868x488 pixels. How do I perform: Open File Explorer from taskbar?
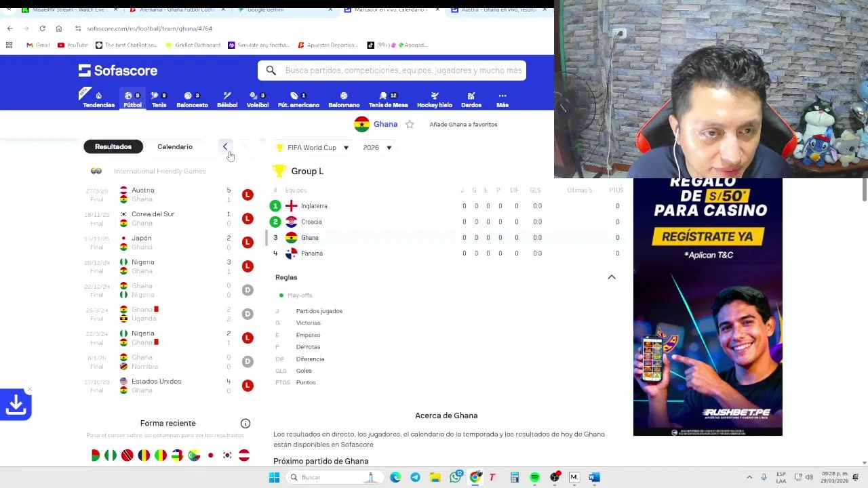435,477
